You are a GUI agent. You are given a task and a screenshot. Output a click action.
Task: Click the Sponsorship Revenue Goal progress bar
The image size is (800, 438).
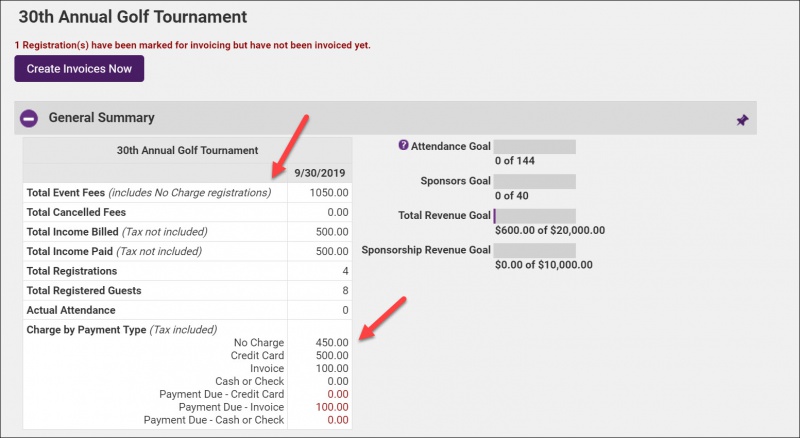point(535,251)
